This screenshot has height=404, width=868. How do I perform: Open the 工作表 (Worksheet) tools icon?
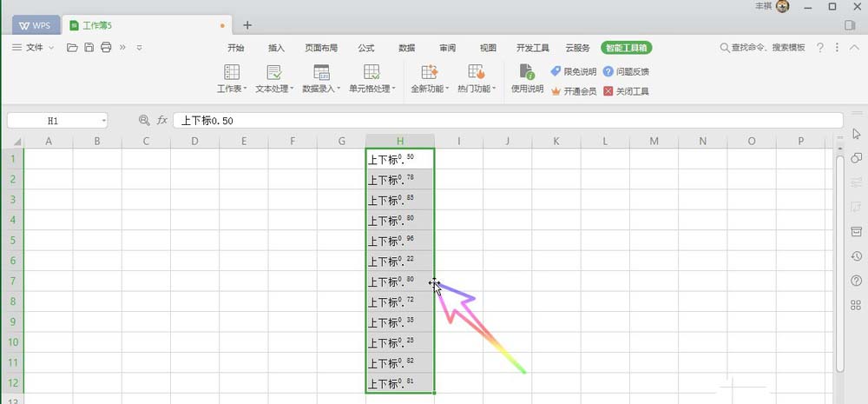[x=232, y=72]
